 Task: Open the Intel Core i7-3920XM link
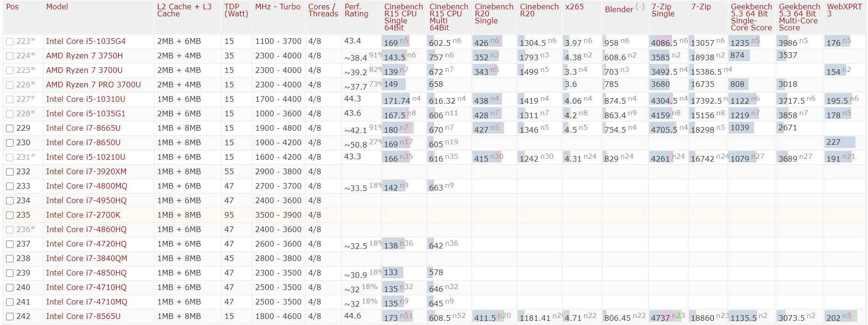tap(86, 171)
